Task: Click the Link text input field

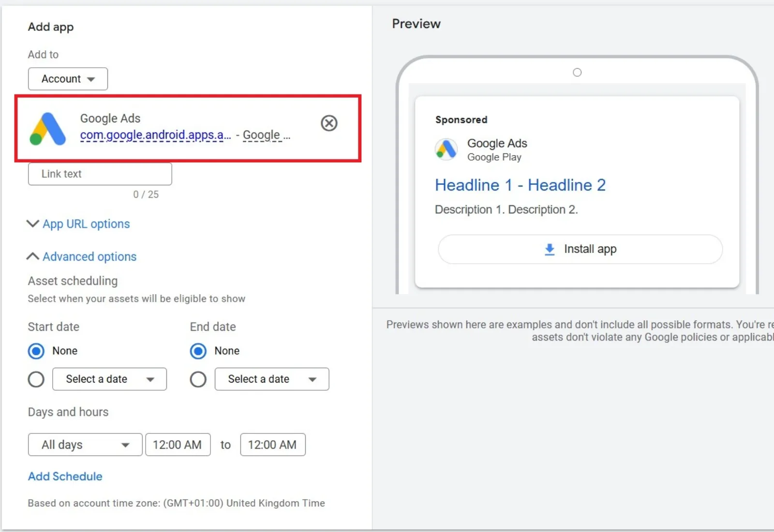Action: tap(100, 174)
